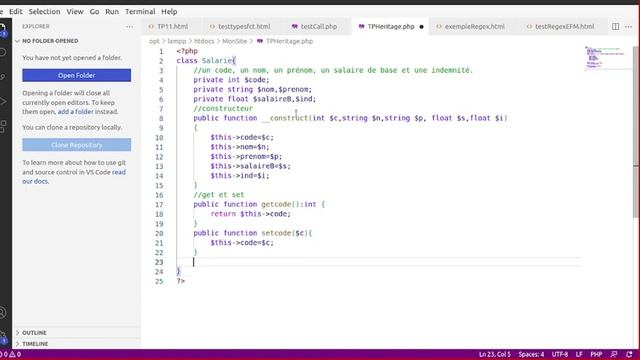Click the unsaved dot on TPHeritage.php tab

click(x=421, y=27)
